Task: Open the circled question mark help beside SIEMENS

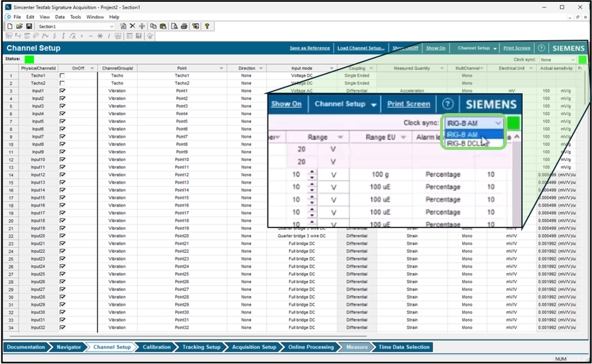Action: tap(542, 48)
